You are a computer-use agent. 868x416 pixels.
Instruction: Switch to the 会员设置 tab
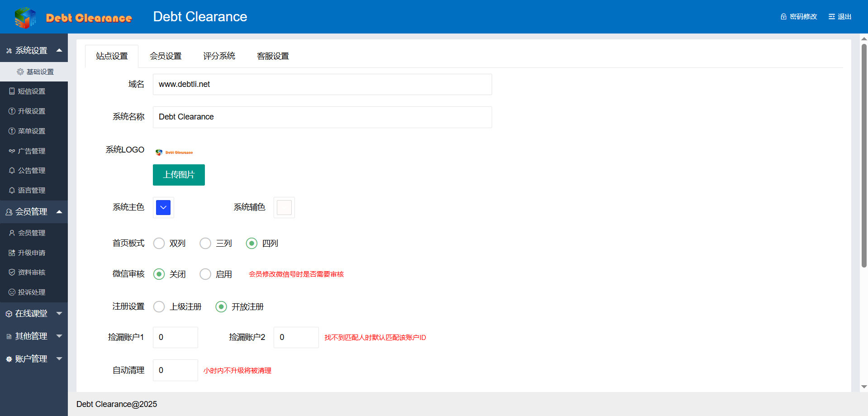(x=166, y=56)
